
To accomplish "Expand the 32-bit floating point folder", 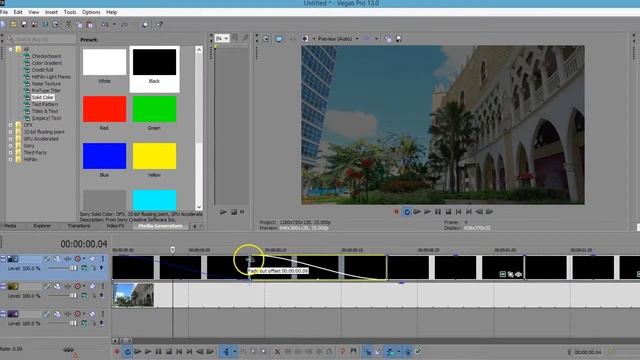I will [11, 132].
